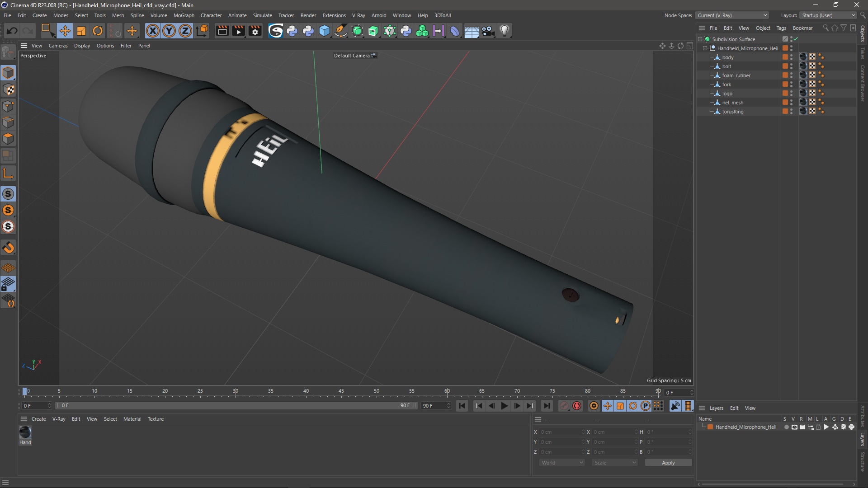
Task: Open the Layers menu in layer manager
Action: click(x=716, y=408)
